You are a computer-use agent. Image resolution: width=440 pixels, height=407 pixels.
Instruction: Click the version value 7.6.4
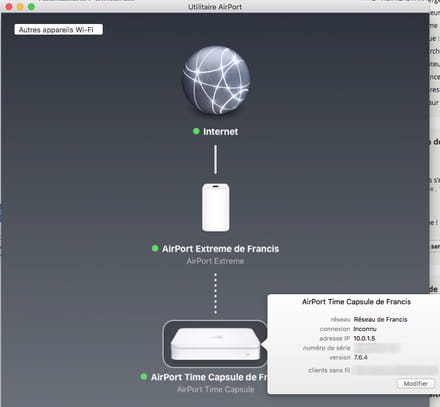(360, 357)
